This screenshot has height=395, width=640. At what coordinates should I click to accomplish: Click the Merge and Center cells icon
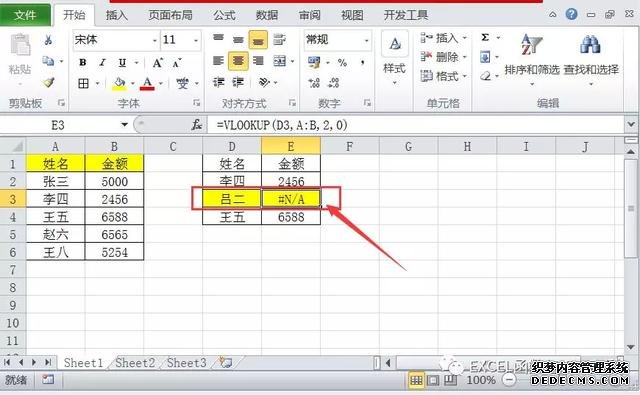coord(280,61)
